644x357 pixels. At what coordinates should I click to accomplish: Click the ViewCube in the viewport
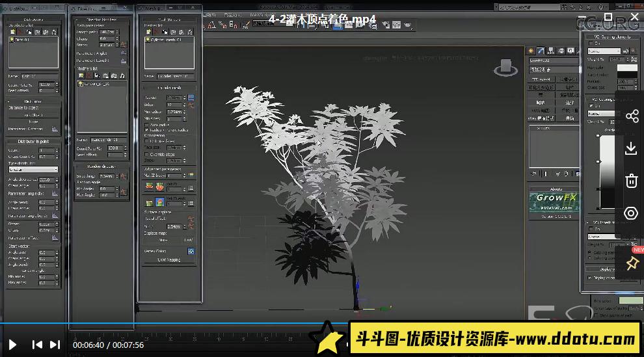pyautogui.click(x=505, y=68)
